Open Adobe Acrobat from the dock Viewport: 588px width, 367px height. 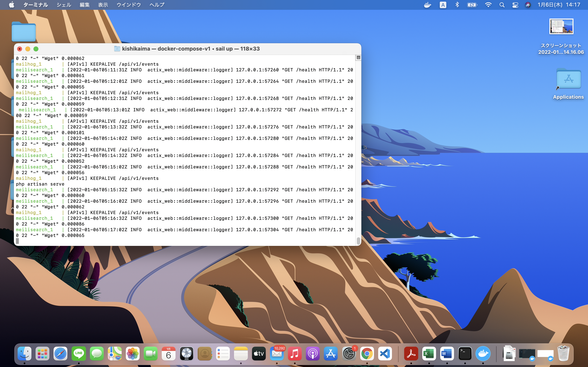(x=411, y=354)
